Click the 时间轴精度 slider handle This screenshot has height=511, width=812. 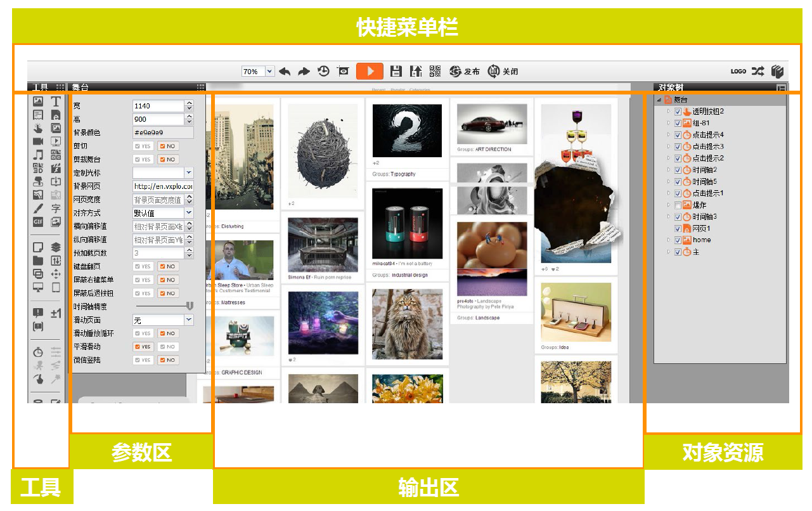click(189, 306)
